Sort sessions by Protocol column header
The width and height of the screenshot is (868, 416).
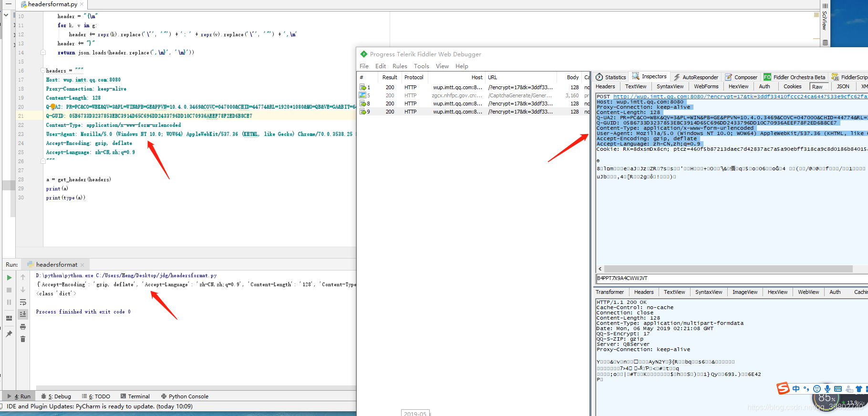[x=414, y=77]
